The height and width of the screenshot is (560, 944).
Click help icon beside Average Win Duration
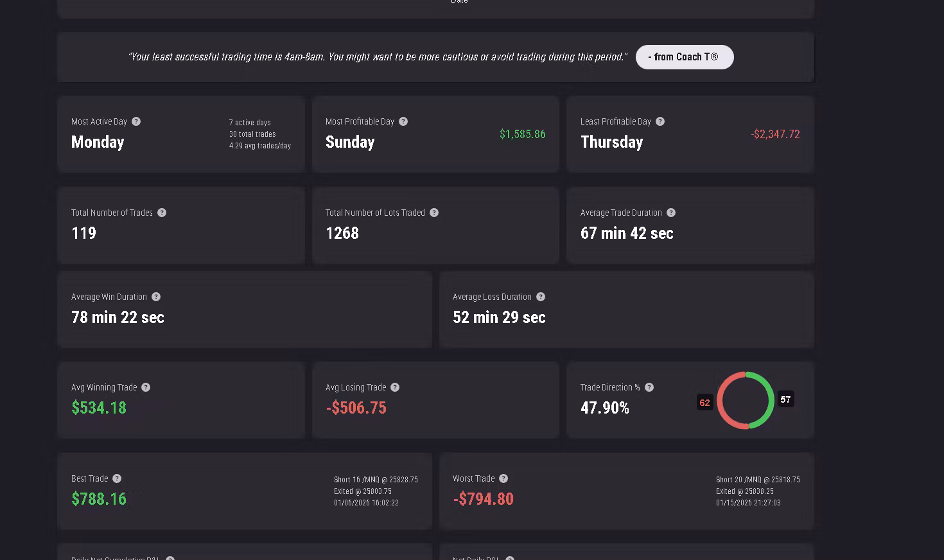click(x=156, y=297)
